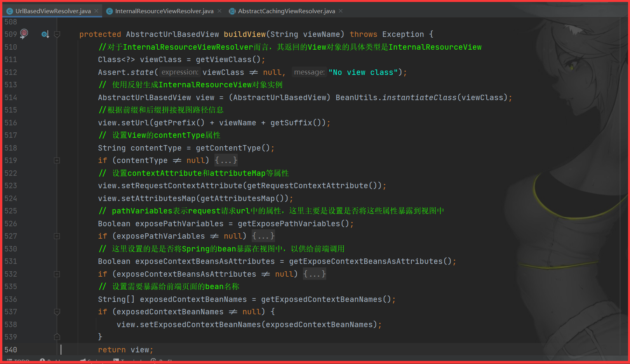Switch to the UrlBasedViewResolver.java tab
Screen dimensions: 630x364
pos(53,11)
